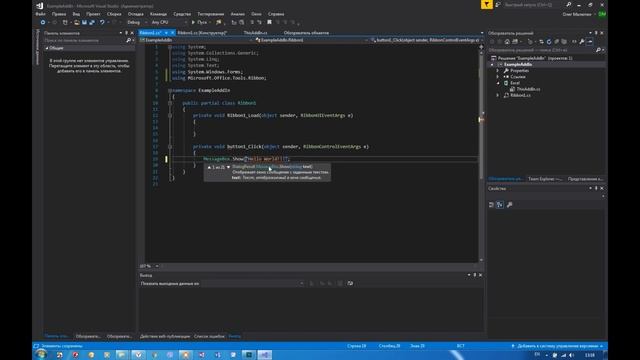The height and width of the screenshot is (360, 640).
Task: Click the Alphabetical sort icon in Properties panel
Action: (x=500, y=204)
